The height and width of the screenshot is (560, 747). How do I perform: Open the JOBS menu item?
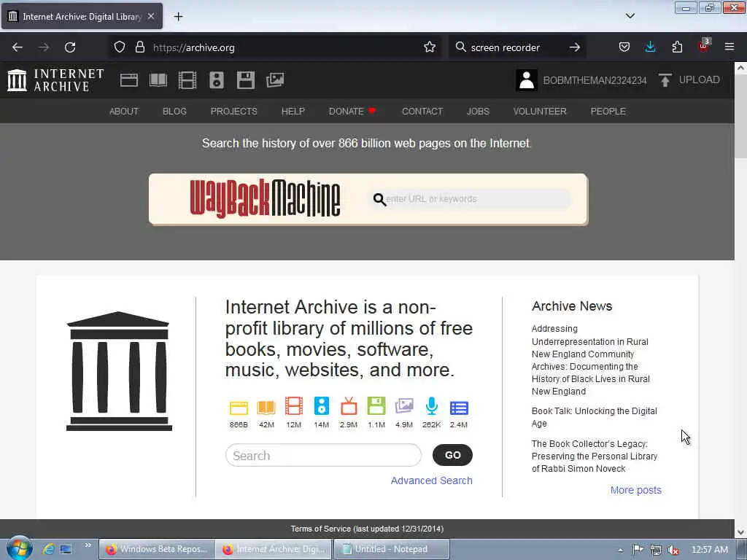coord(478,112)
